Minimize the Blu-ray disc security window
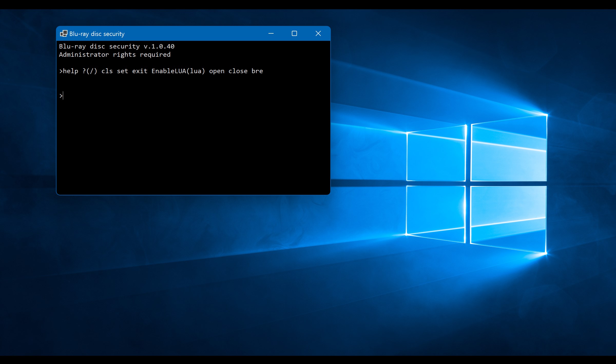Image resolution: width=616 pixels, height=364 pixels. [271, 34]
